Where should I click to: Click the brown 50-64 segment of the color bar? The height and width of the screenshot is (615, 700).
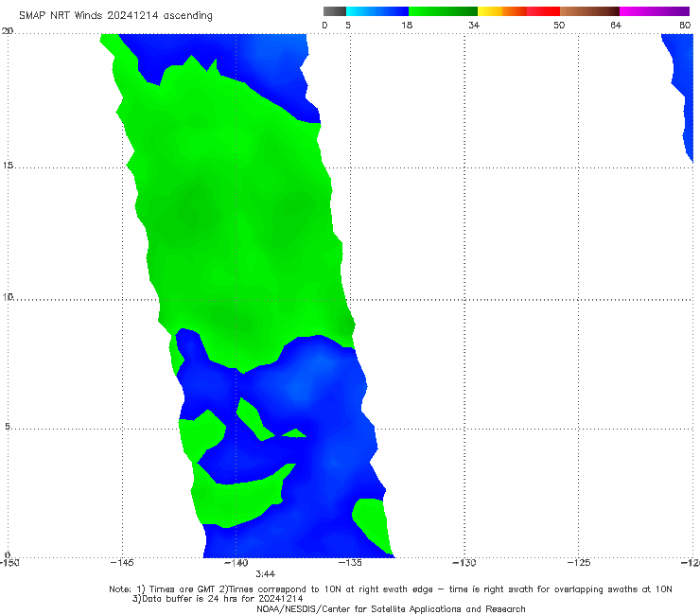tap(589, 11)
